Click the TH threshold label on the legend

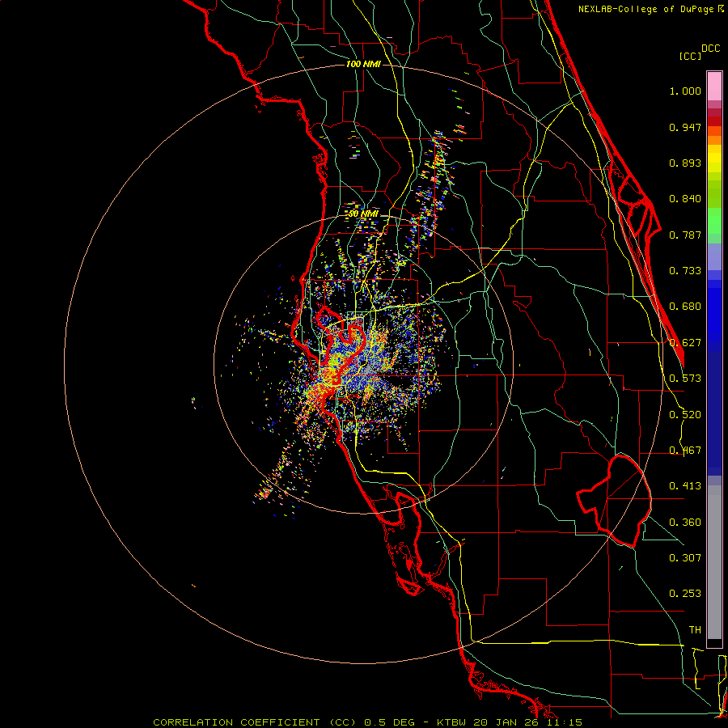coord(695,630)
